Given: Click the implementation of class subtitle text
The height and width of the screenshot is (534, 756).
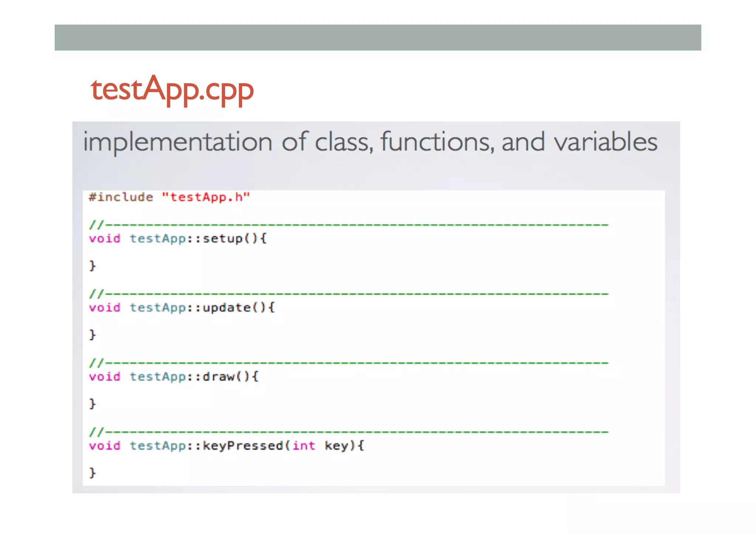Looking at the screenshot, I should click(370, 142).
